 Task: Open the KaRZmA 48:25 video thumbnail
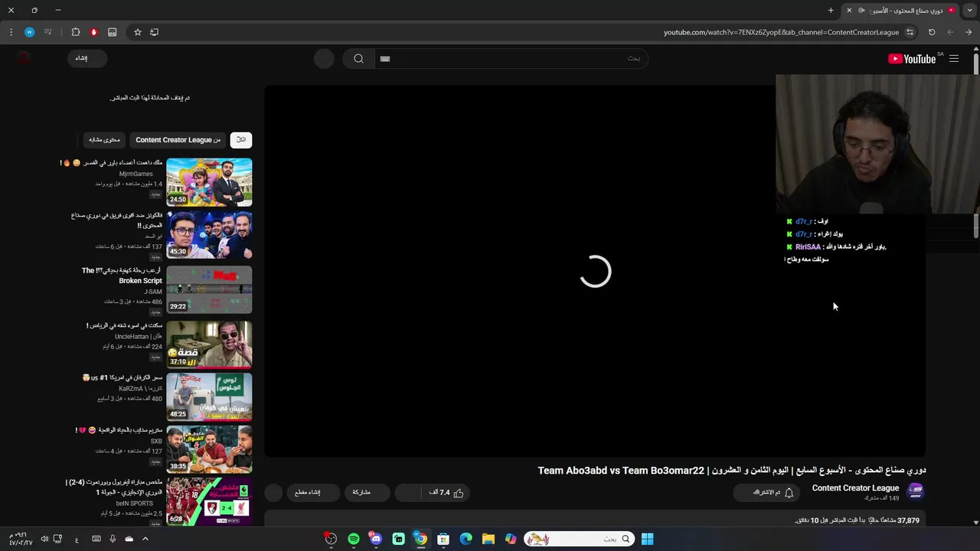(x=209, y=397)
